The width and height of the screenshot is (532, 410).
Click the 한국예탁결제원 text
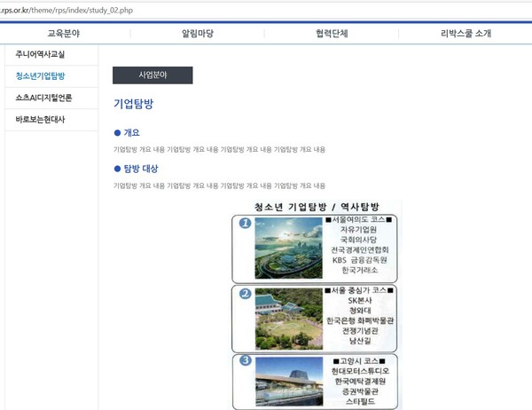point(360,382)
